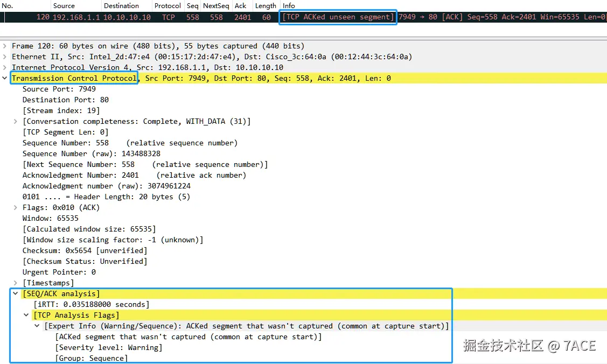Select the iRTT: 0.035188000 seconds row

pyautogui.click(x=92, y=305)
